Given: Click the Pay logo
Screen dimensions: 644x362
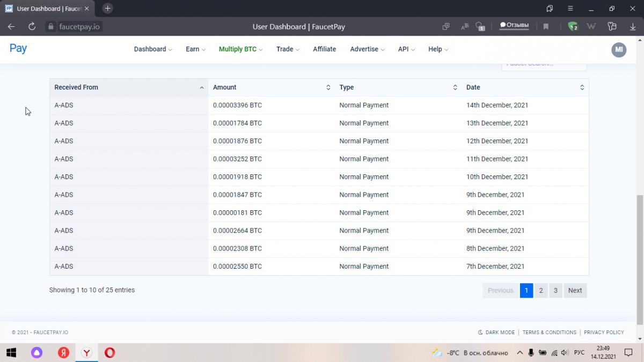Looking at the screenshot, I should 18,48.
